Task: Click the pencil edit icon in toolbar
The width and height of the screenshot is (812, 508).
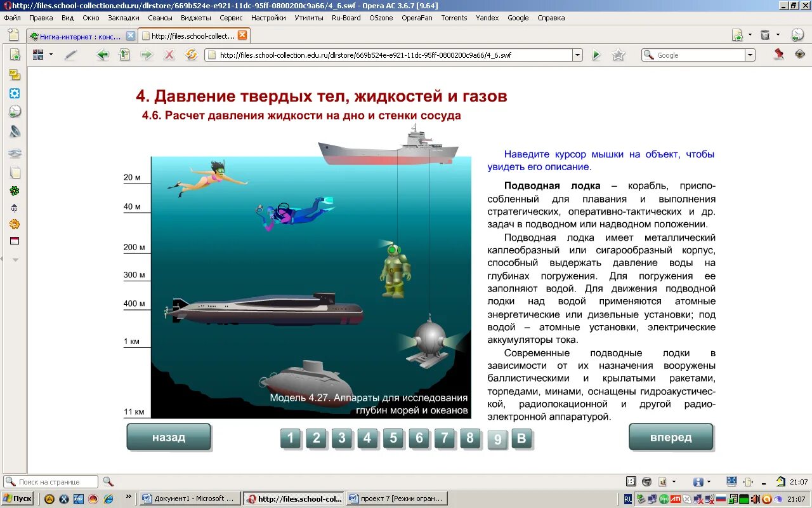Action: (x=70, y=55)
